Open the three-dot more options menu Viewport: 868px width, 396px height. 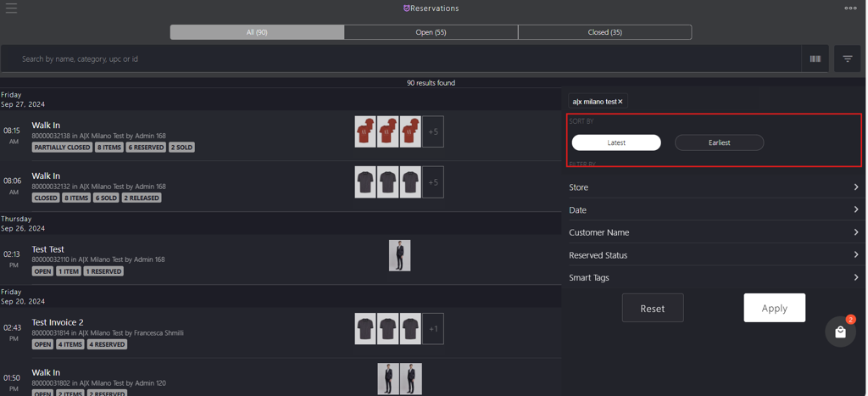point(850,8)
